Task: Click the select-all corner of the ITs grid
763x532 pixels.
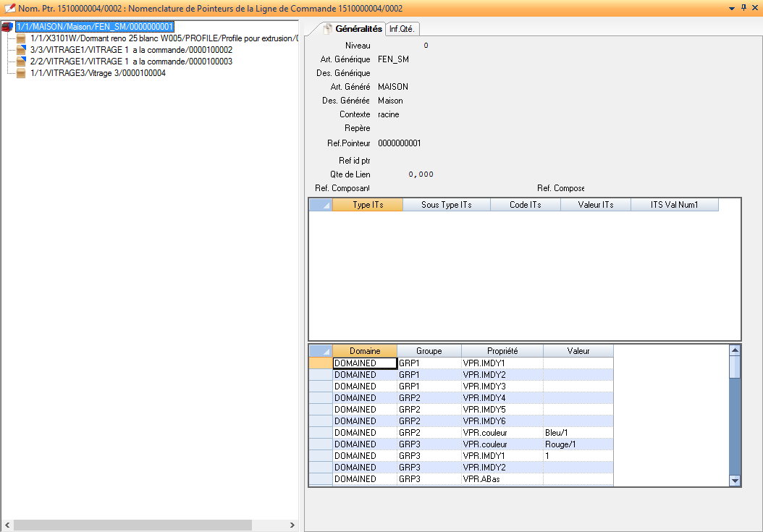Action: pos(321,205)
